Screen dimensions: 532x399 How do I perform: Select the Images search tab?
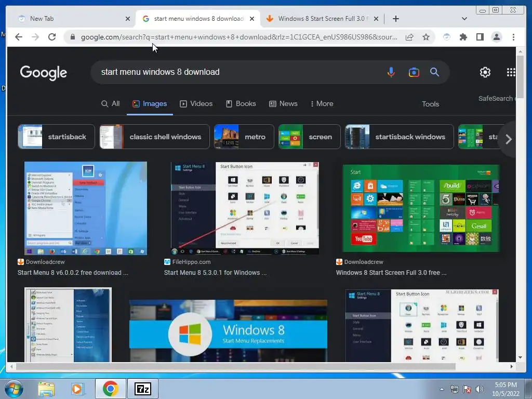pyautogui.click(x=150, y=104)
